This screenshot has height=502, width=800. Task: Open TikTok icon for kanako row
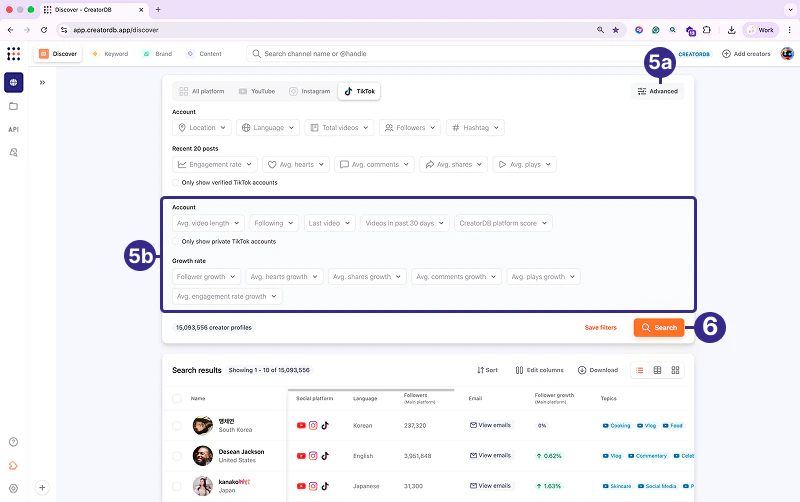pos(325,486)
